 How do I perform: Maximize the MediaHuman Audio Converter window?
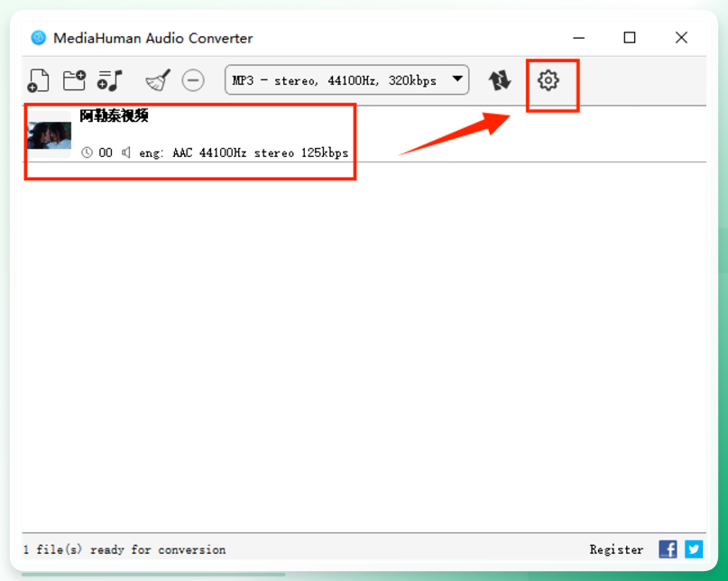pyautogui.click(x=630, y=37)
